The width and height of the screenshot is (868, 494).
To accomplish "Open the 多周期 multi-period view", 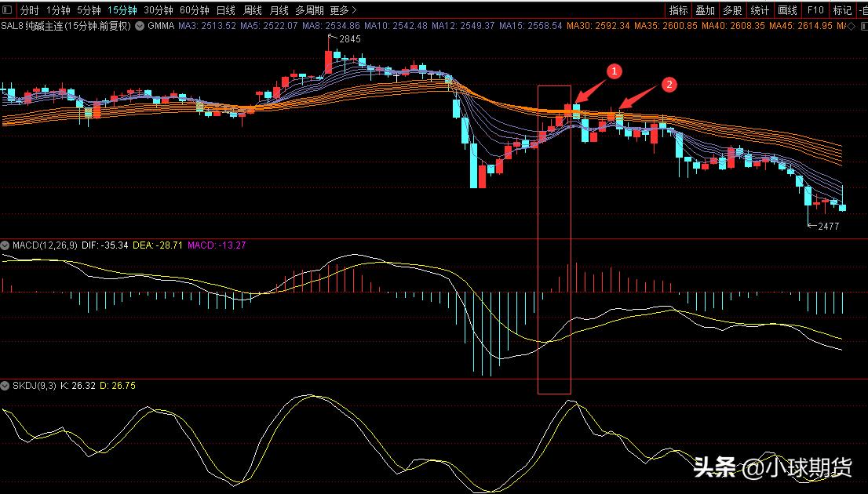I will point(309,10).
